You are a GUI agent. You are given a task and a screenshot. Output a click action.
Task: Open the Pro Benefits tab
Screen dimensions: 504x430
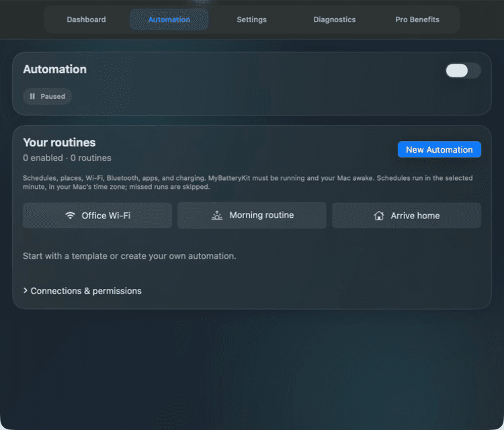point(417,19)
